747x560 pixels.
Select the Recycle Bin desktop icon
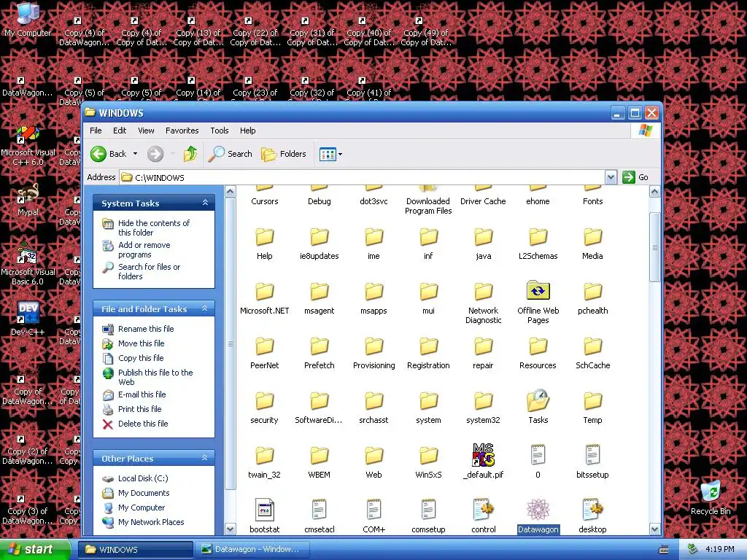(711, 492)
